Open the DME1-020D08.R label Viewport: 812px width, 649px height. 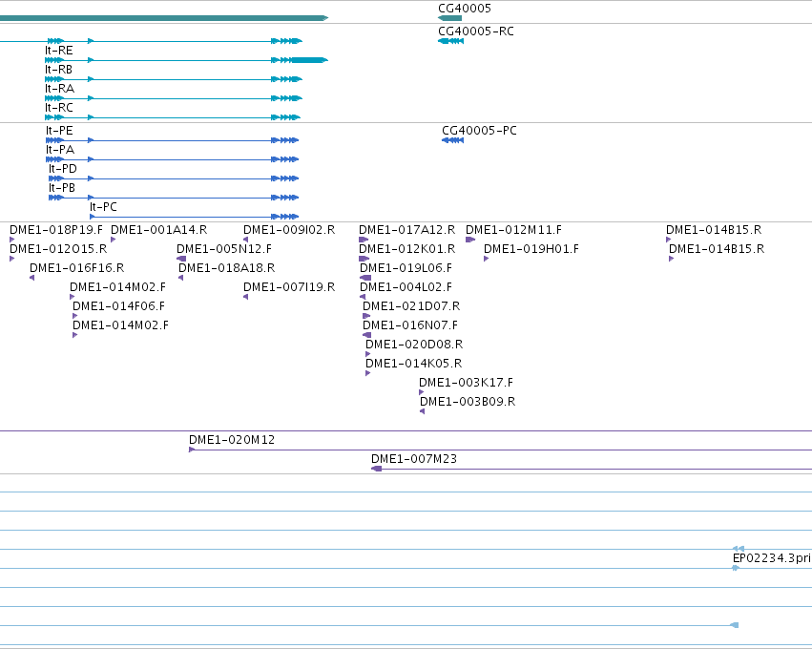click(414, 345)
